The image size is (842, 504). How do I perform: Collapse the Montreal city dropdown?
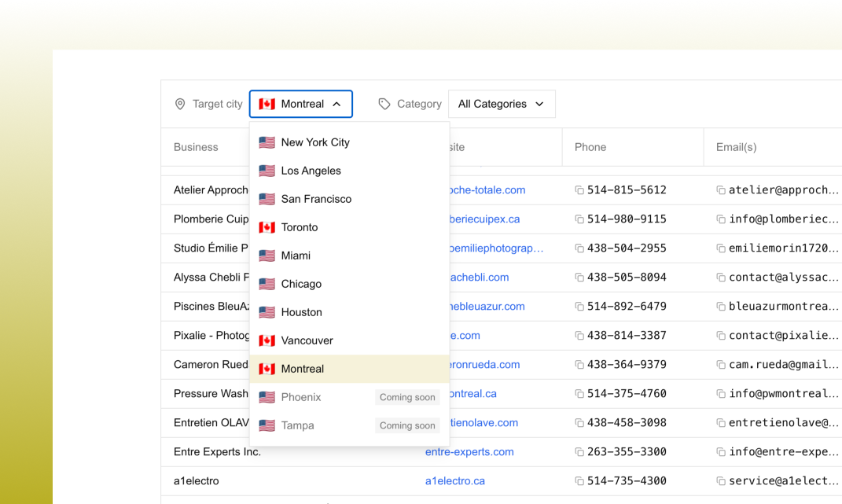click(337, 103)
